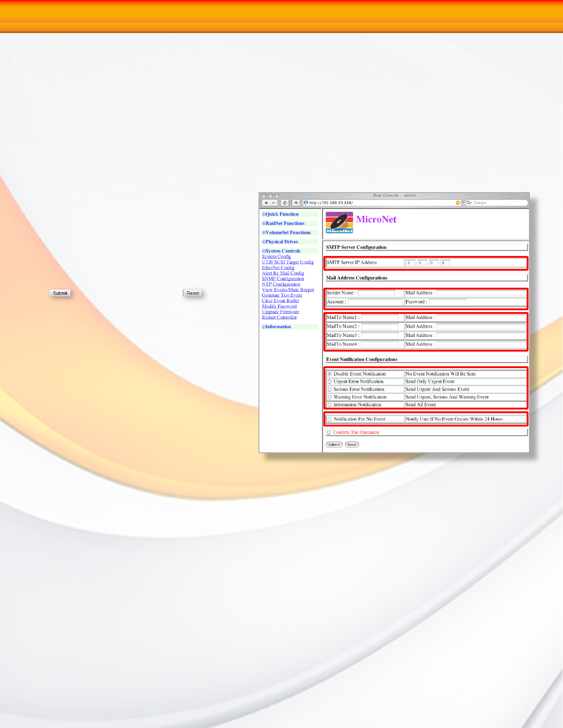
Task: Click the sender Mail Address field
Action: [481, 293]
